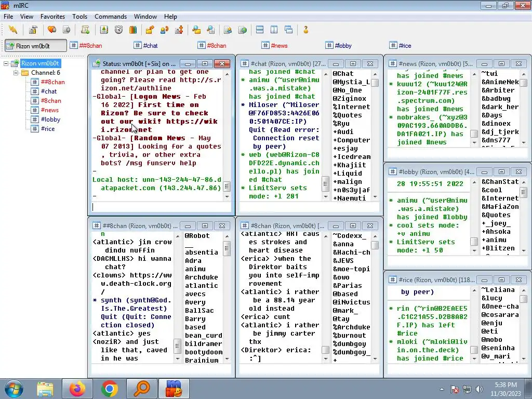Open Received Files magnifier-folder toolbar icon
Screen dimensions: 532x399
196,30
